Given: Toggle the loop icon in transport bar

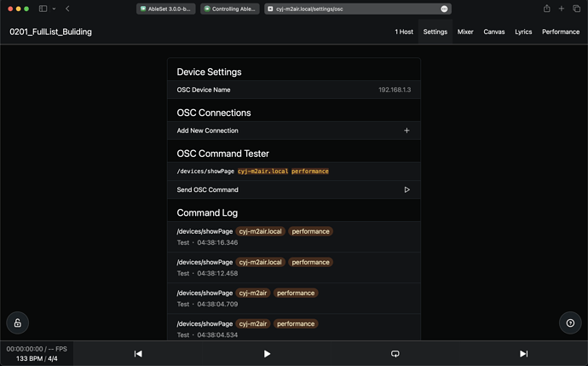Looking at the screenshot, I should (395, 354).
